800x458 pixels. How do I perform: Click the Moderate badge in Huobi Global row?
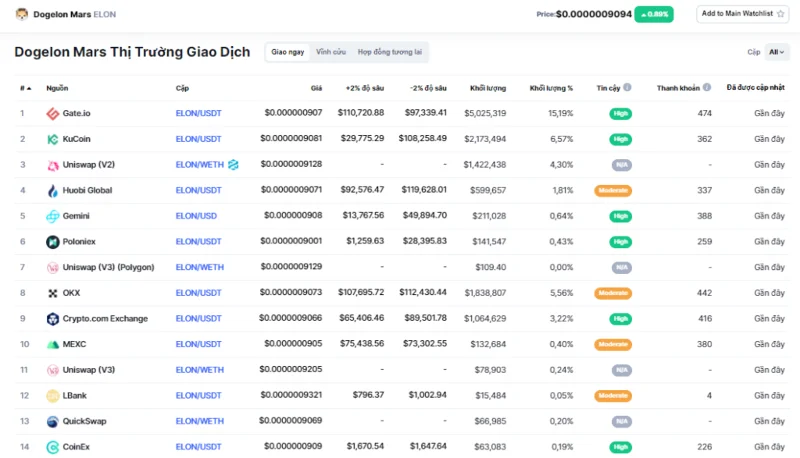point(613,191)
